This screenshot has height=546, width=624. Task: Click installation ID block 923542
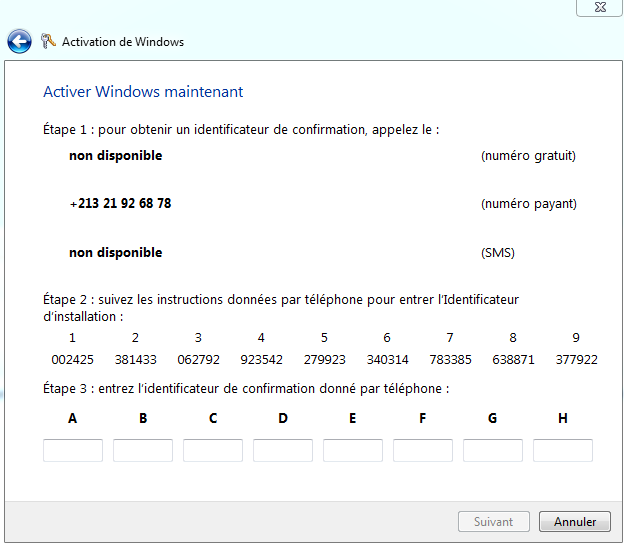(261, 360)
